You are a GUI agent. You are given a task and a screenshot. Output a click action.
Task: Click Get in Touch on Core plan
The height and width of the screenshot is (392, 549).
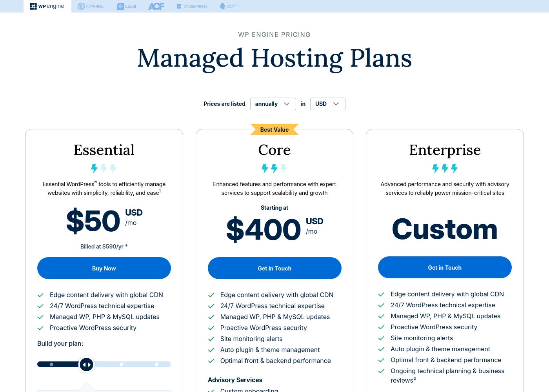pos(274,268)
